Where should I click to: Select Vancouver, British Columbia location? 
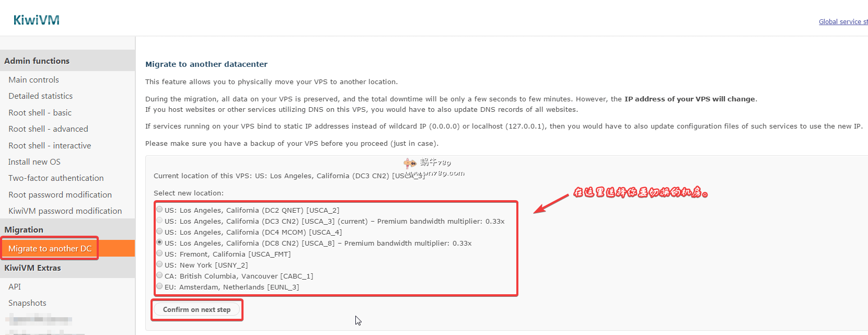pos(159,275)
